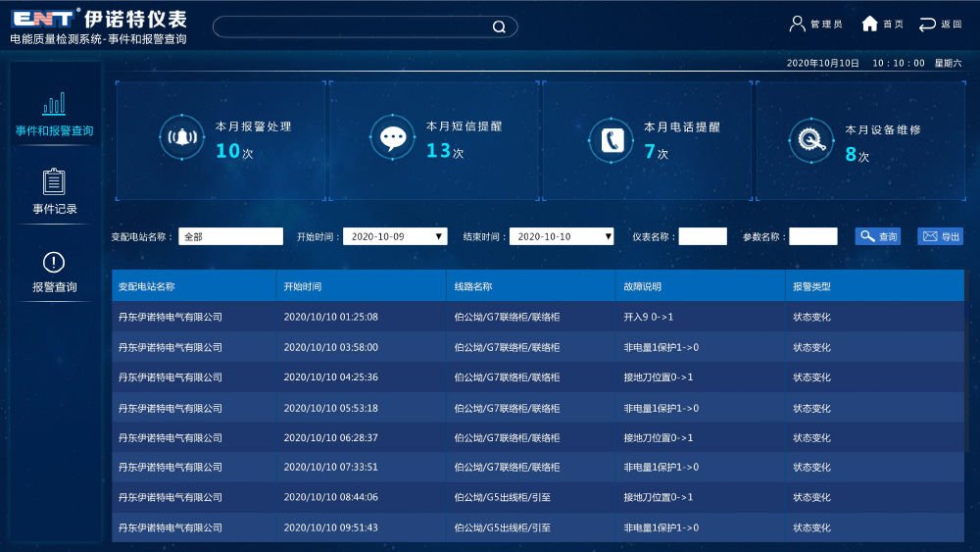Click the 查询 search button

[x=878, y=236]
